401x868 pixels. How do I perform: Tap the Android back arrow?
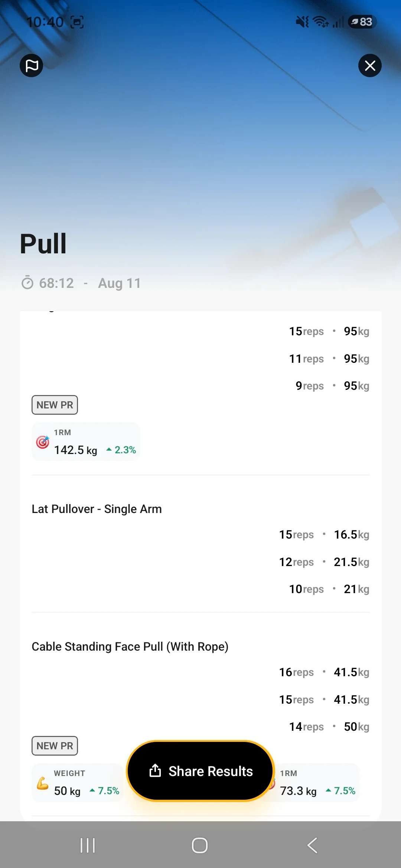(313, 845)
